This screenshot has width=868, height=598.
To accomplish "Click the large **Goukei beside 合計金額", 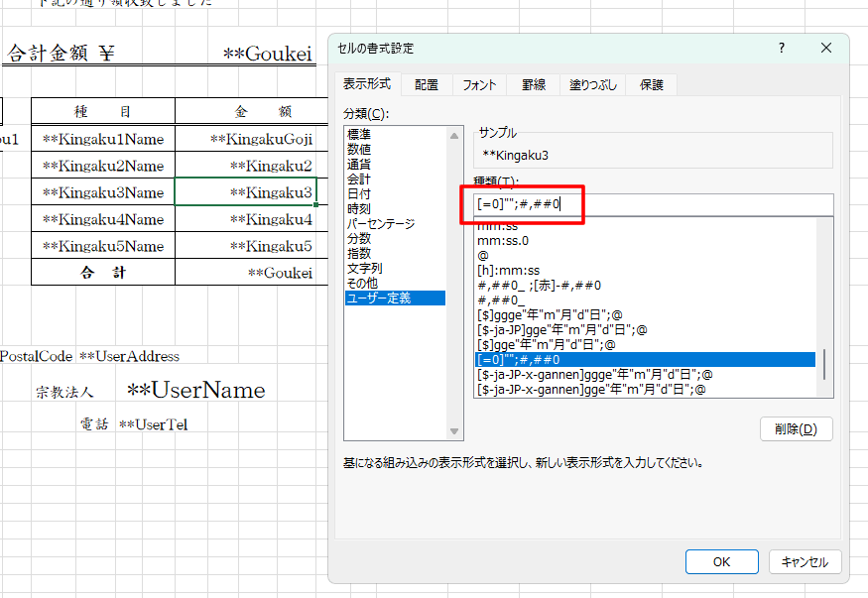I will click(268, 54).
